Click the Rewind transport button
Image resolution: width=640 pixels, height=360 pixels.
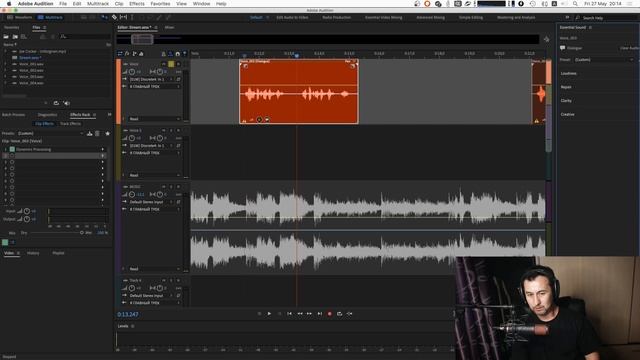(x=300, y=314)
